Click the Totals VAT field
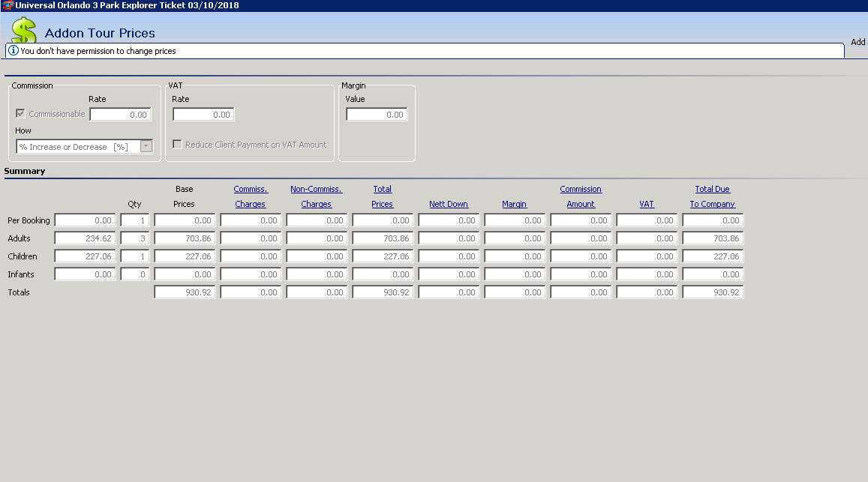This screenshot has width=868, height=482. pyautogui.click(x=647, y=292)
